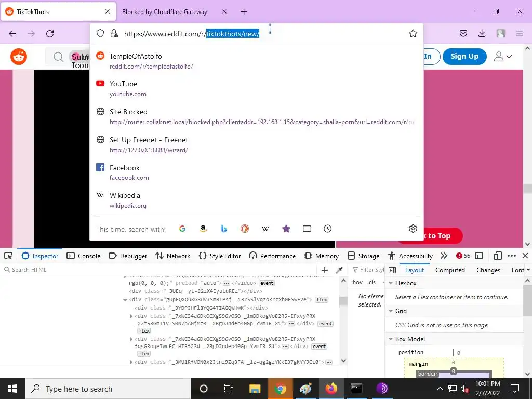The image size is (532, 399).
Task: Activate the element picker in DevTools
Action: coord(8,256)
